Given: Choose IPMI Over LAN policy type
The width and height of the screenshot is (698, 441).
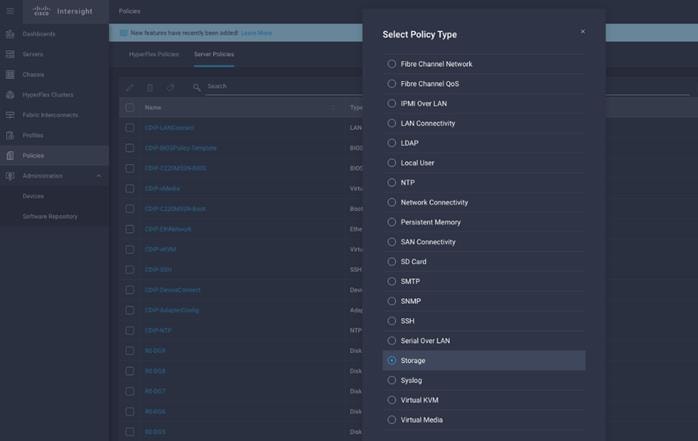Looking at the screenshot, I should coord(391,104).
